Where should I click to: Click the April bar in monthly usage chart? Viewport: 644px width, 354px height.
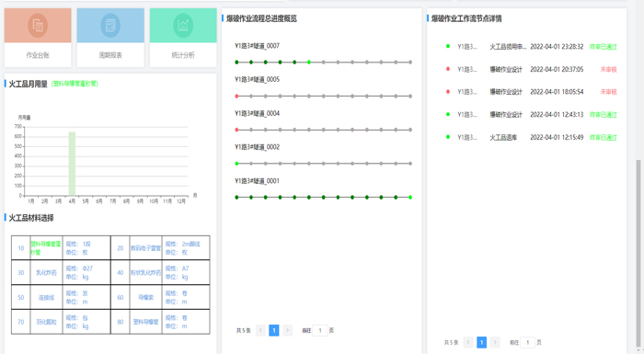click(x=72, y=164)
